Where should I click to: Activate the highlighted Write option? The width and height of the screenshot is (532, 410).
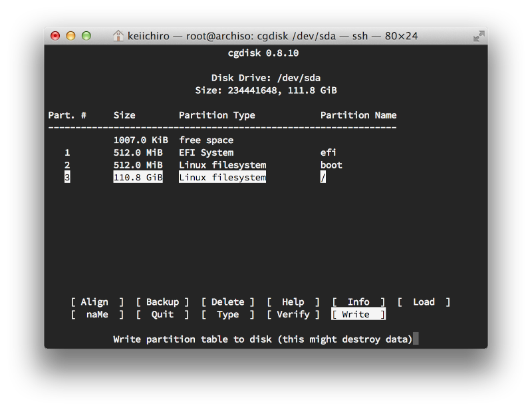(358, 315)
